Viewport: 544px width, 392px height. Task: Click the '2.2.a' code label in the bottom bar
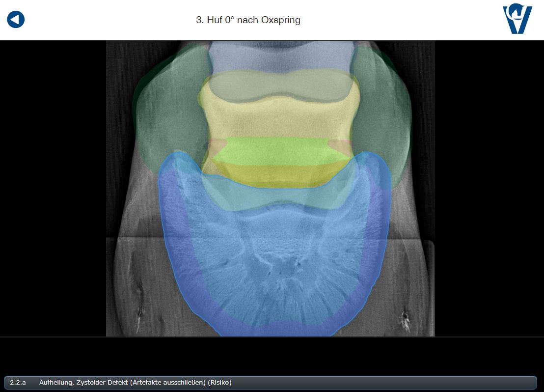18,382
